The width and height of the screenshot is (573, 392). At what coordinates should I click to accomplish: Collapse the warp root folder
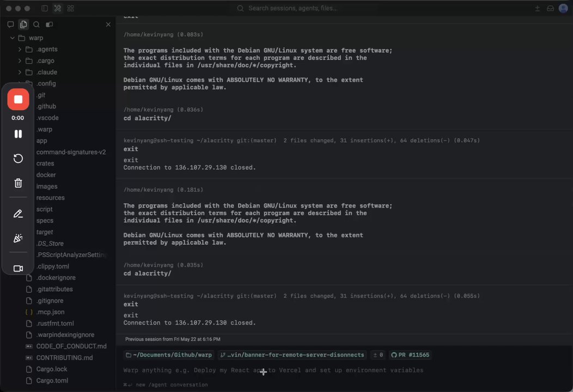pos(13,38)
